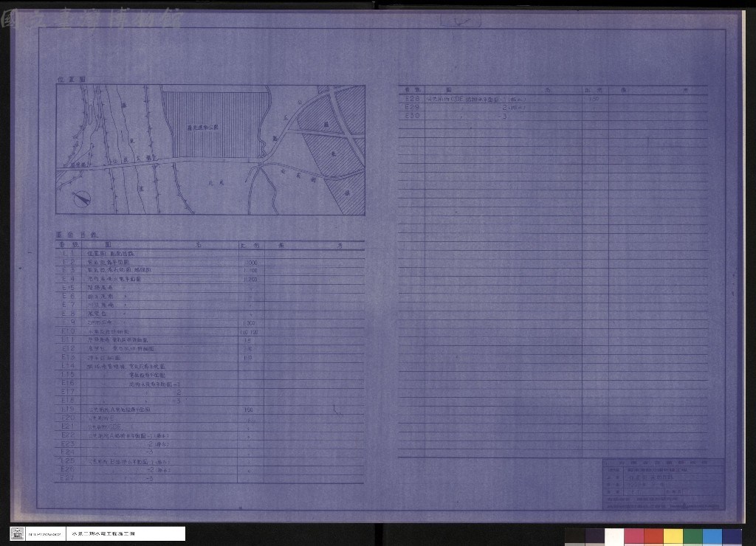Viewport: 756px width, 546px height.
Task: Select the light blue calibration swatch
Action: [712, 537]
